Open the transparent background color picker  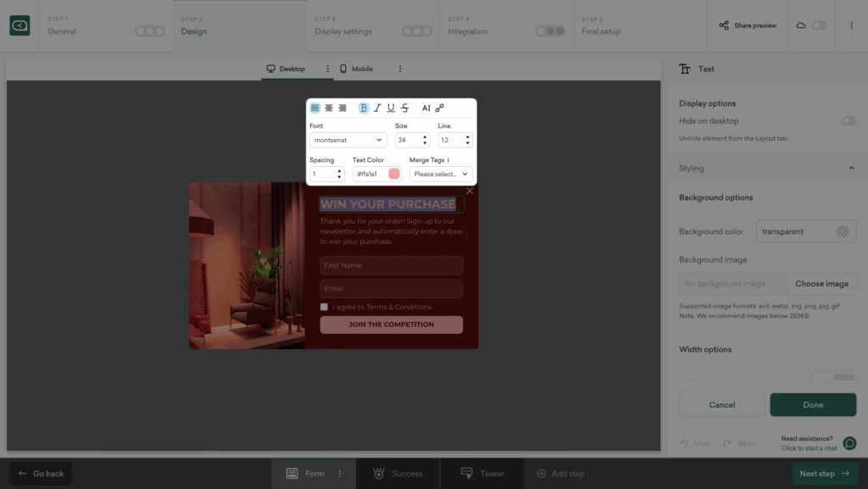[843, 231]
